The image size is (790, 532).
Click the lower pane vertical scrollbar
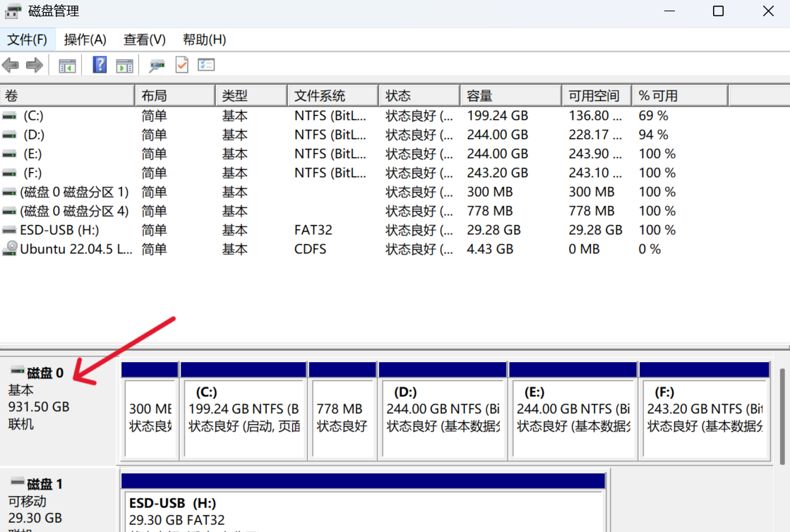782,417
